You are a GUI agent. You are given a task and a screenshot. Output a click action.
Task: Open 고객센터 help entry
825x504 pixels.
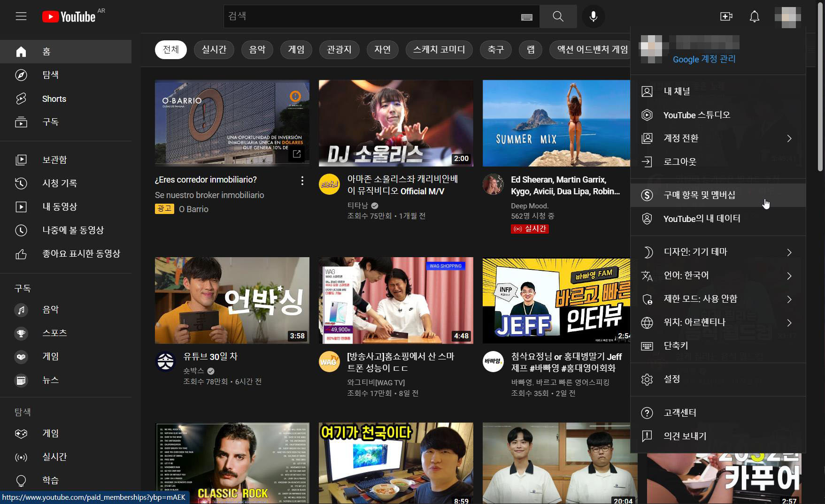pyautogui.click(x=718, y=413)
